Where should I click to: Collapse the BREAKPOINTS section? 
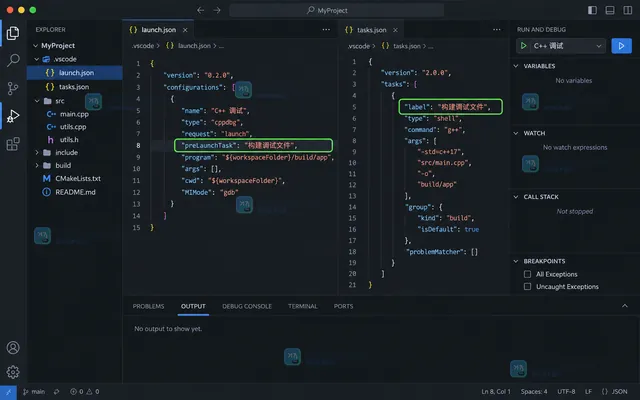(516, 261)
